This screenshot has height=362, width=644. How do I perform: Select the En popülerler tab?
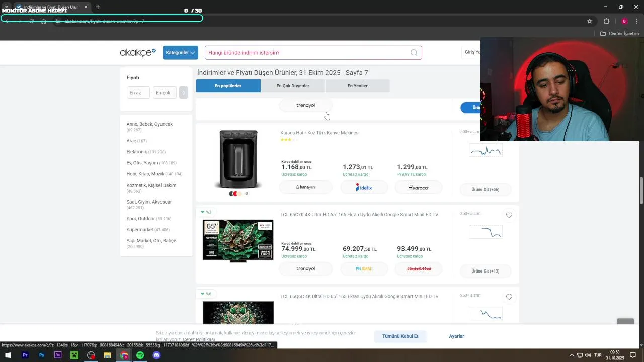click(228, 86)
